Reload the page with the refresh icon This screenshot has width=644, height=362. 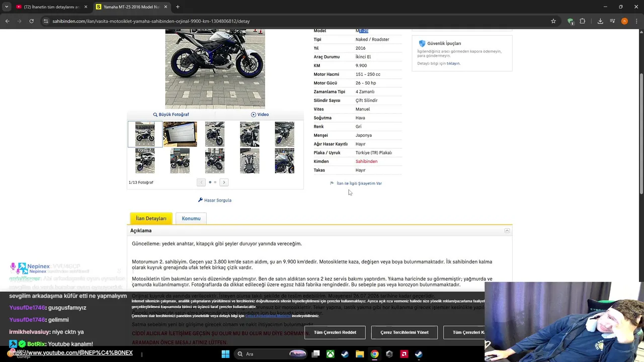(x=31, y=21)
